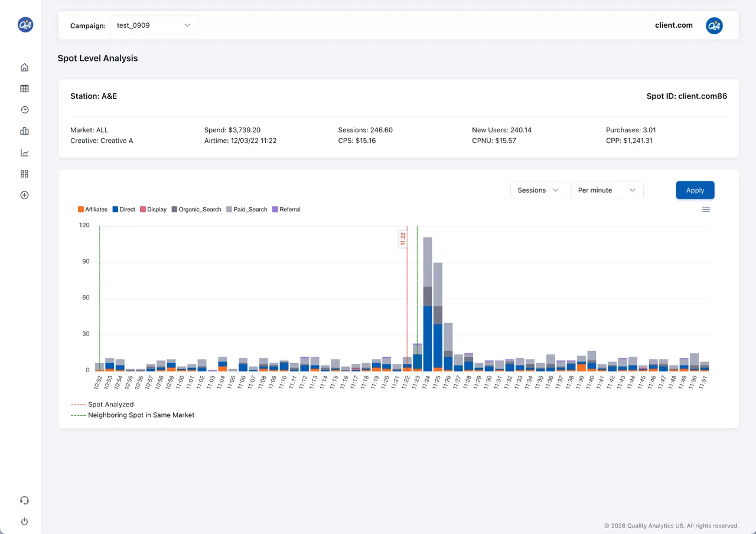756x534 pixels.
Task: Open the user avatar next to client.com
Action: tap(714, 25)
